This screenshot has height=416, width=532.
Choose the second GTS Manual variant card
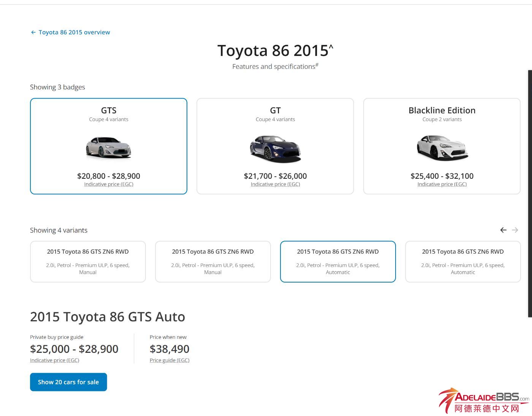[213, 262]
